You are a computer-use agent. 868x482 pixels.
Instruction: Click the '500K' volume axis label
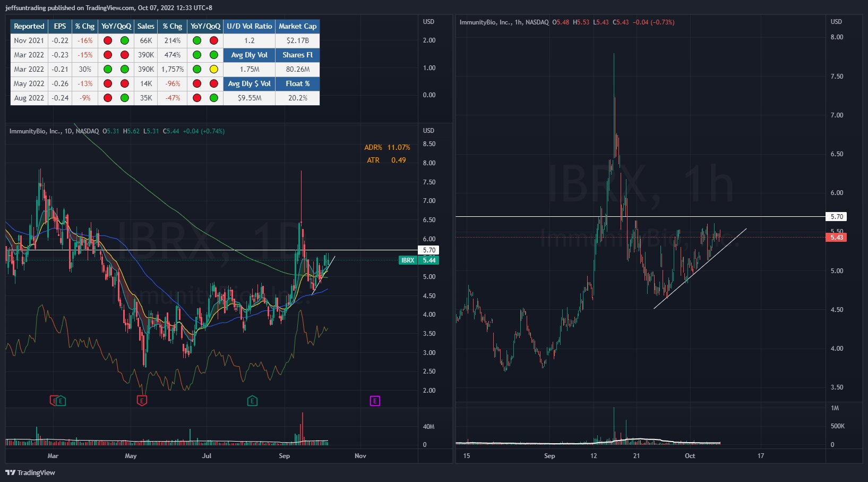838,426
